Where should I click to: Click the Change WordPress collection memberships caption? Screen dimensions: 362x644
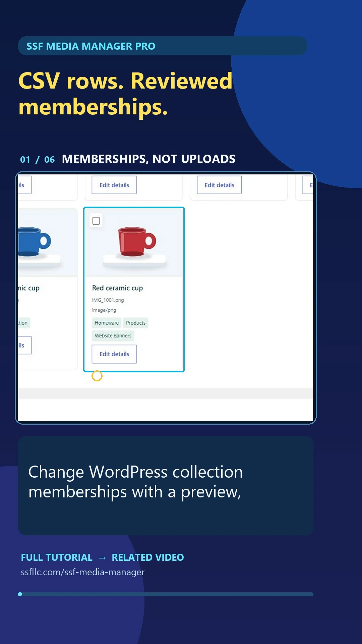tap(135, 482)
